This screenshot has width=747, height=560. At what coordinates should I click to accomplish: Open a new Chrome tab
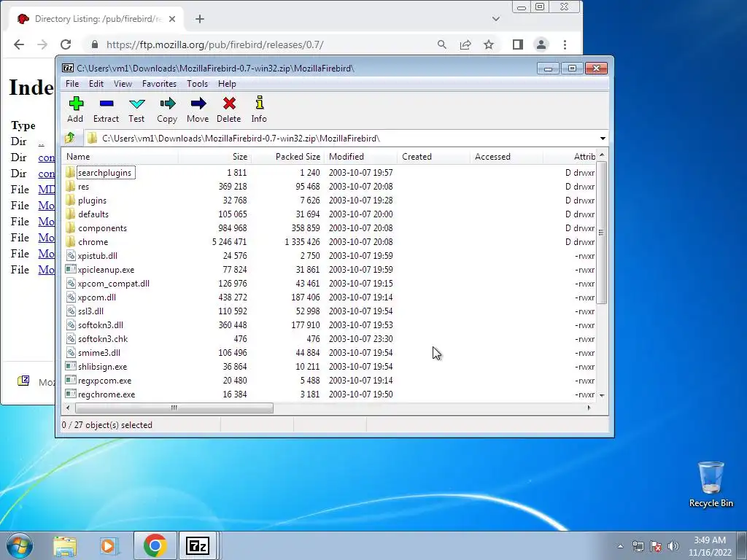[x=200, y=19]
